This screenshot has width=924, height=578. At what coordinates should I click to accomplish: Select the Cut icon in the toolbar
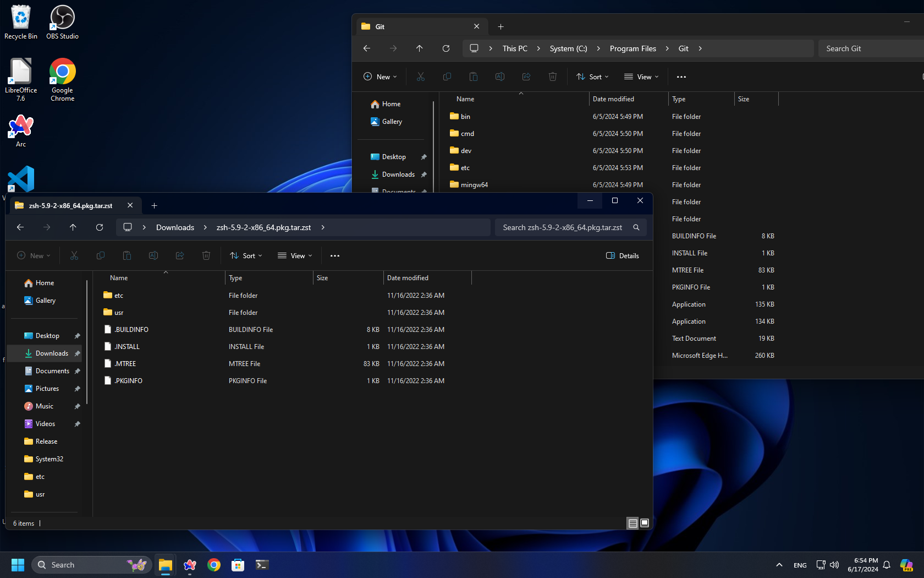pyautogui.click(x=74, y=255)
